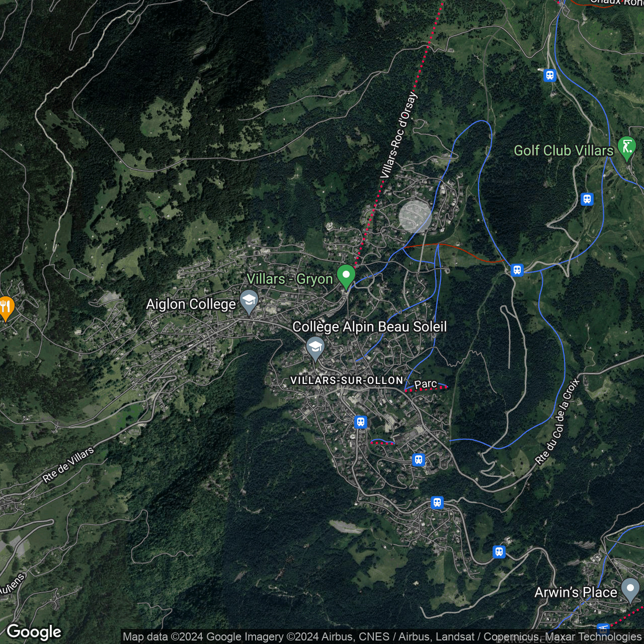
Task: Click the northernmost transit station icon
Action: pos(549,75)
